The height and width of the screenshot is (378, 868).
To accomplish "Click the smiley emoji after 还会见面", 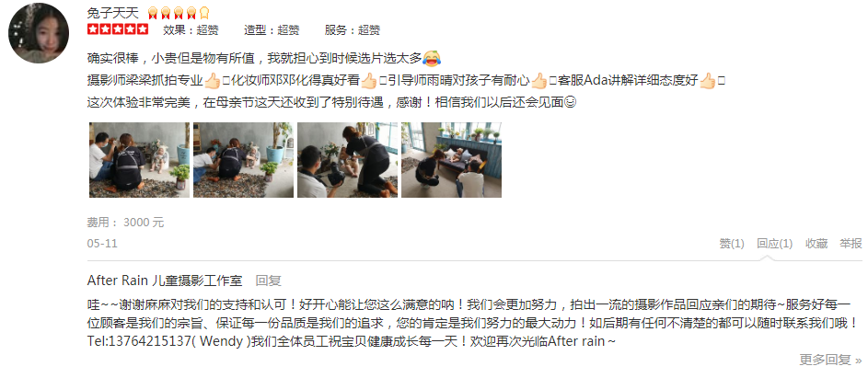I will (570, 102).
